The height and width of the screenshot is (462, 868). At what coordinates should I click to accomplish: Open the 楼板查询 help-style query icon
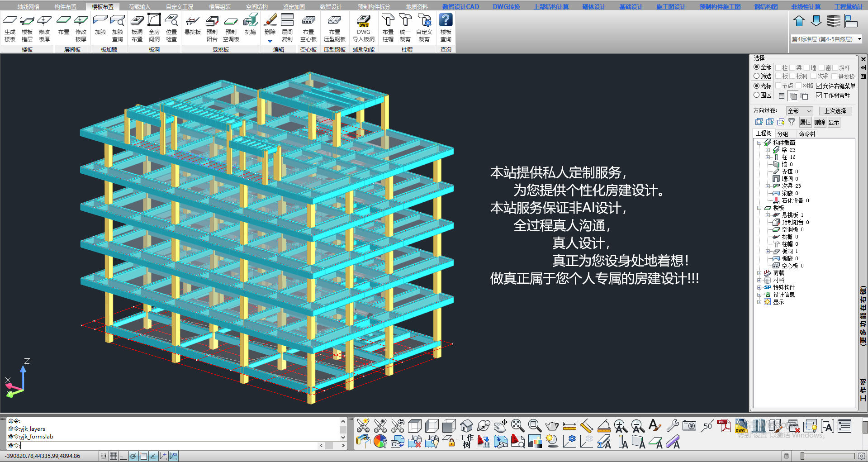(x=446, y=28)
